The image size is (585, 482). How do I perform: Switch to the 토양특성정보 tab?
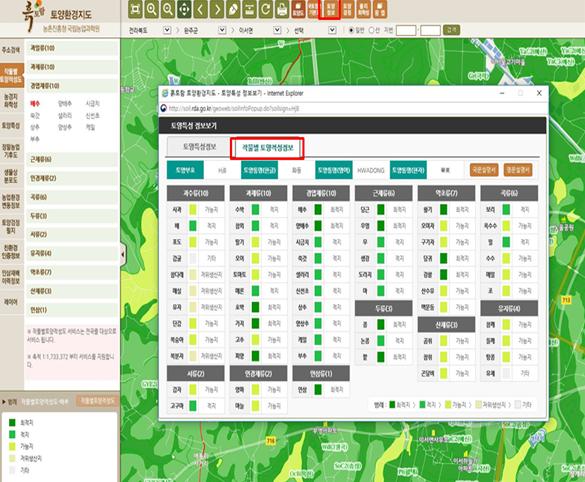199,147
